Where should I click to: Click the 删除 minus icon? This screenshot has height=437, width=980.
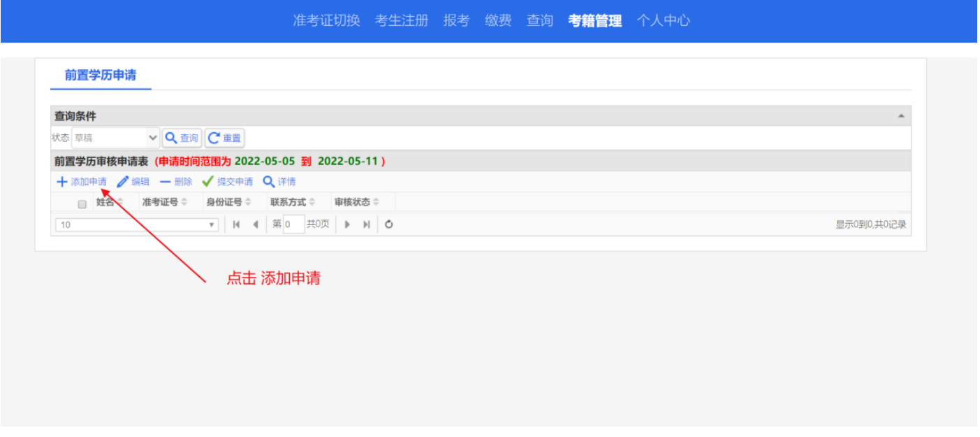point(166,182)
